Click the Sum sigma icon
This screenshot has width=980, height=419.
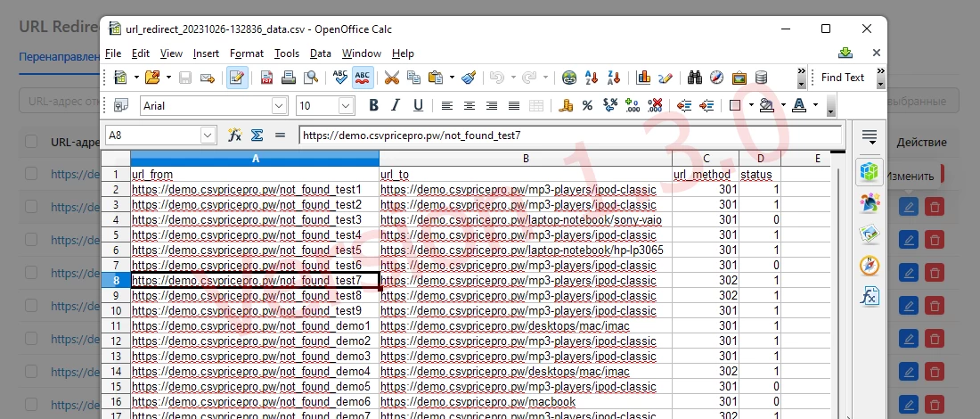(x=257, y=136)
